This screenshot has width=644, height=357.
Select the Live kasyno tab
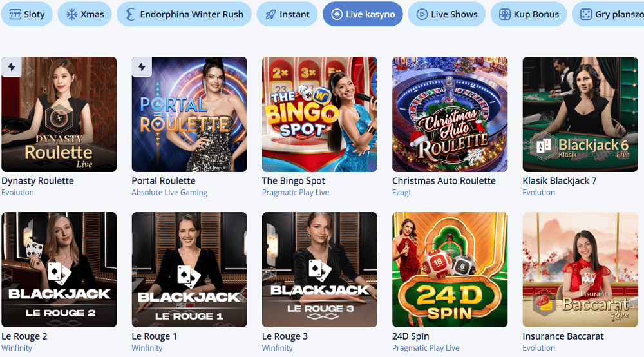pyautogui.click(x=363, y=14)
